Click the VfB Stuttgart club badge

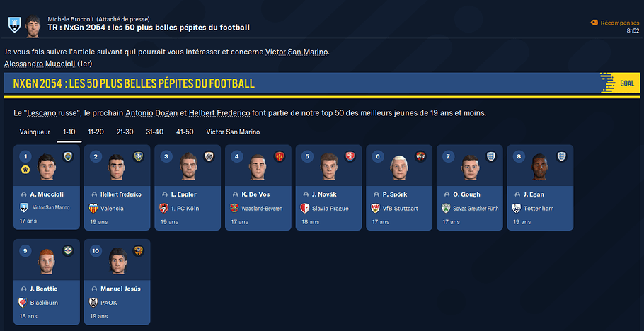pyautogui.click(x=376, y=208)
